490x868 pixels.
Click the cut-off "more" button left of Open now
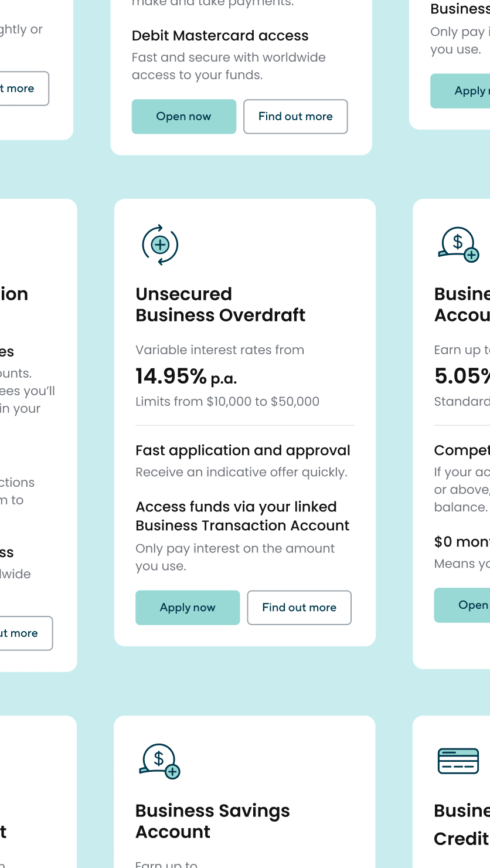[x=22, y=89]
